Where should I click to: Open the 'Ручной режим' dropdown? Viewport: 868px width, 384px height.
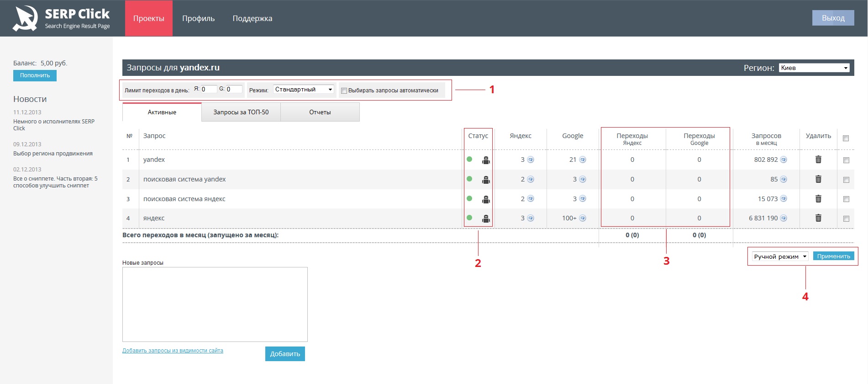point(780,256)
